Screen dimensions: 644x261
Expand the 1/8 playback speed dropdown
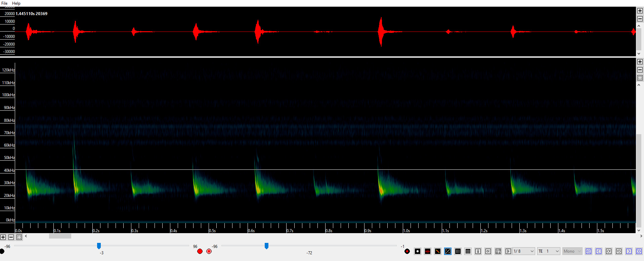click(x=532, y=251)
